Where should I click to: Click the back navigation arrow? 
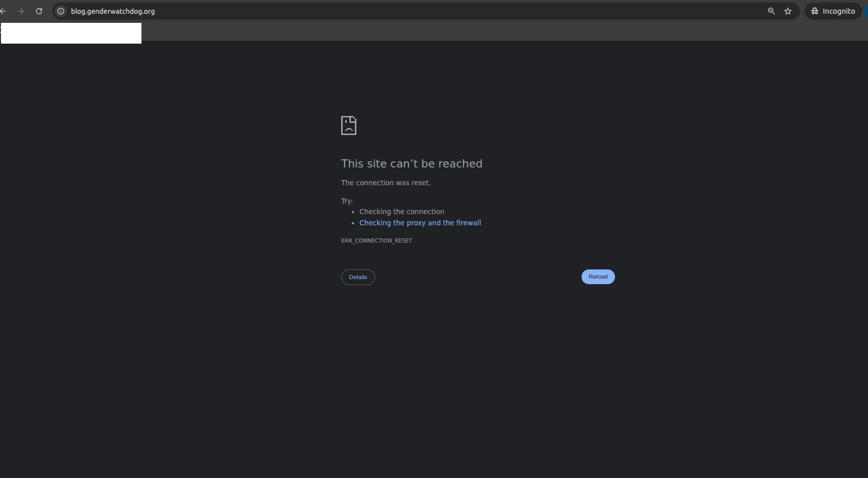[4, 11]
